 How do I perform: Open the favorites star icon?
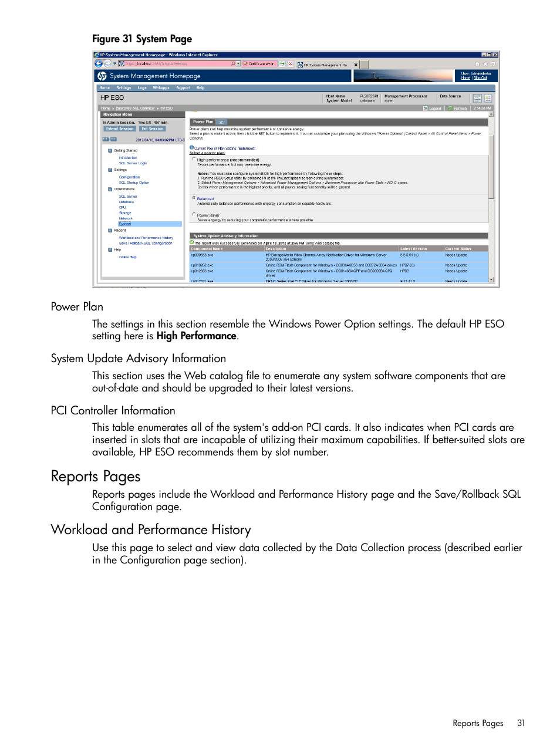[485, 64]
